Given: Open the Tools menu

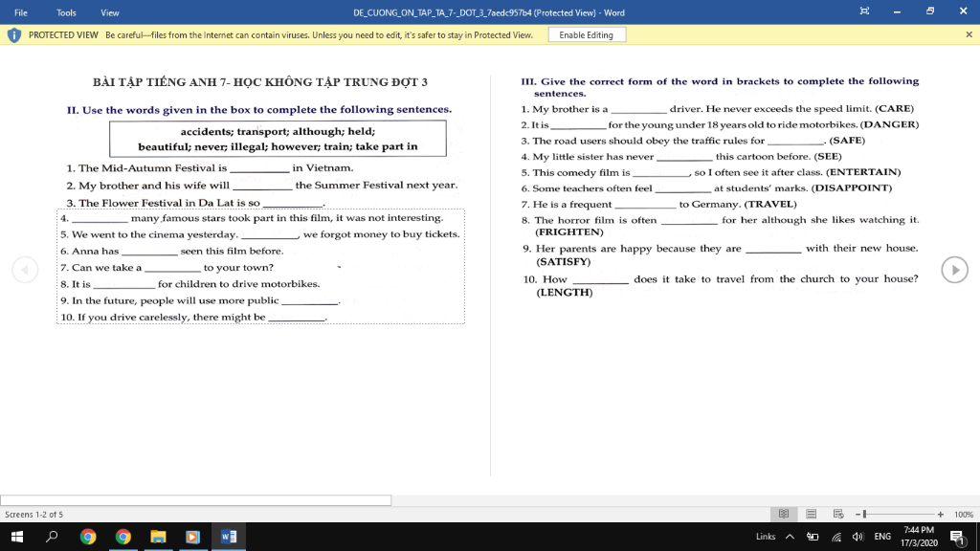Looking at the screenshot, I should click(66, 12).
